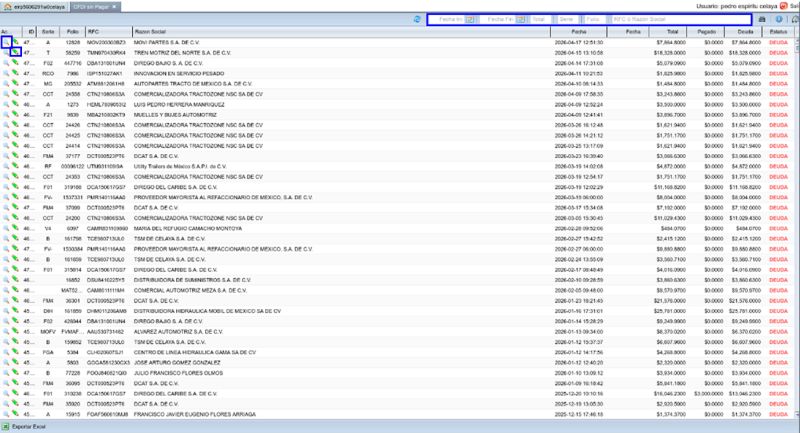Click green pen for DISTRIBUIDORA HIDRAULICA MOBIL row
The width and height of the screenshot is (800, 433).
(x=15, y=311)
